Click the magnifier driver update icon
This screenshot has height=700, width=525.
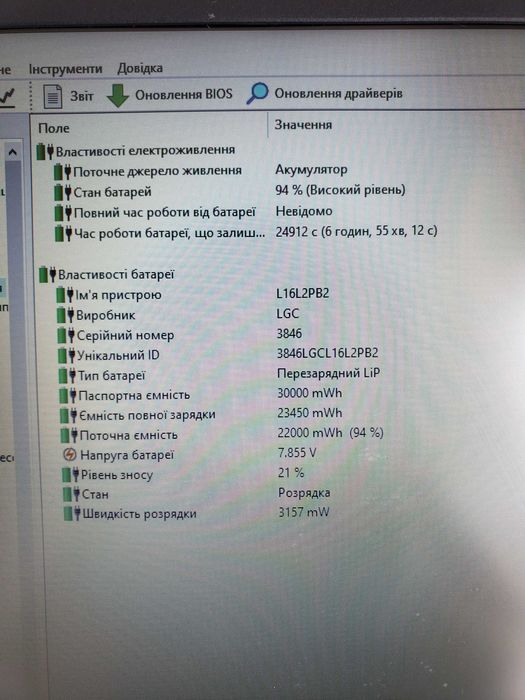pos(257,93)
